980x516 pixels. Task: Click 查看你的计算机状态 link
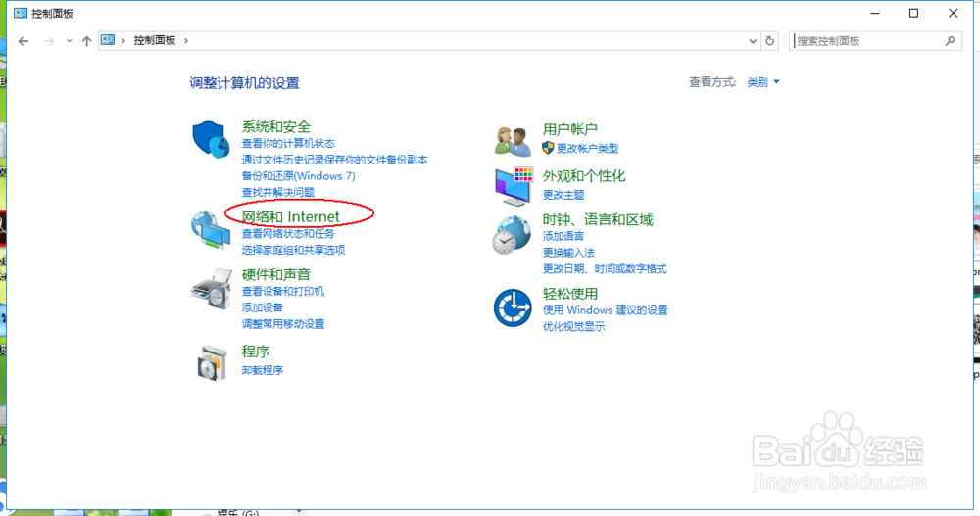(x=288, y=144)
